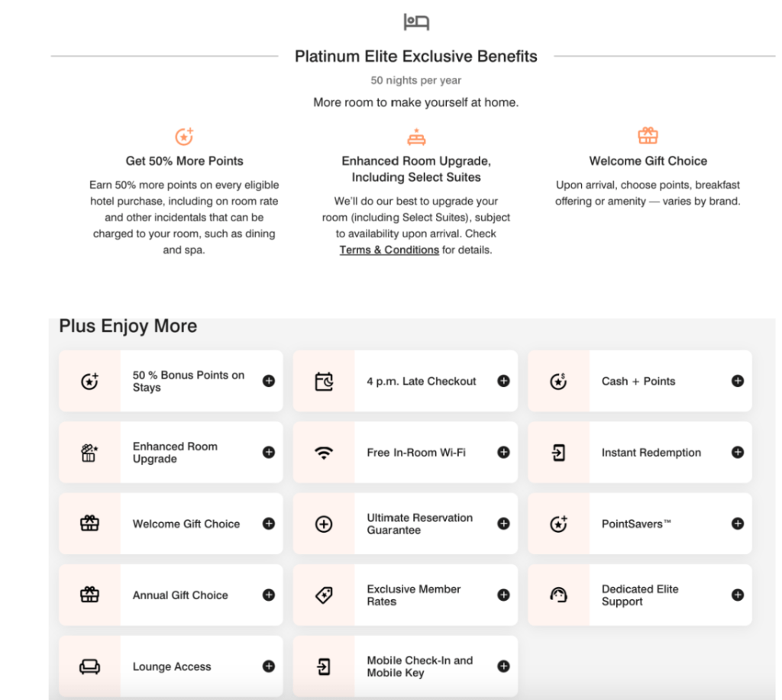Click the orange Welcome Gift Choice icon
The height and width of the screenshot is (700, 782).
click(648, 136)
